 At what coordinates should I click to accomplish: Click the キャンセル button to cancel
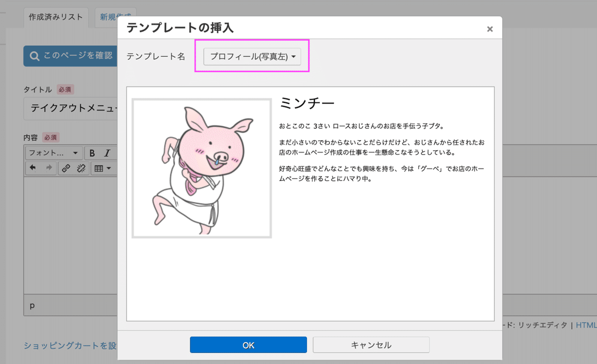tap(371, 345)
